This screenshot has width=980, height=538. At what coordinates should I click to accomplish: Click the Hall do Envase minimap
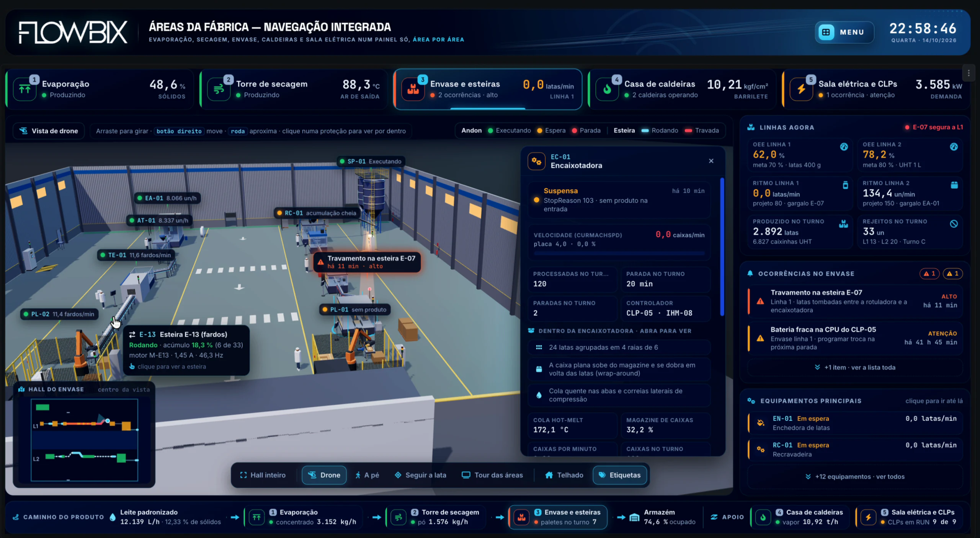(x=84, y=440)
